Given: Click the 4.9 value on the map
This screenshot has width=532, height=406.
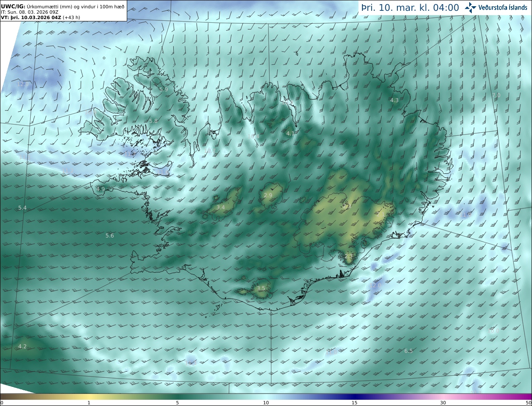Looking at the screenshot, I should pos(101,189).
